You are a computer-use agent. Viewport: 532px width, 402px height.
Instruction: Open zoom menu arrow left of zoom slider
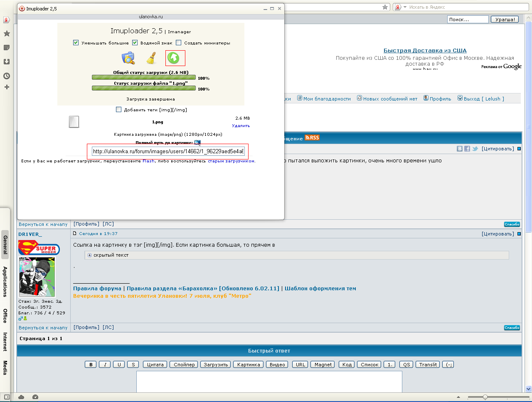[x=458, y=397]
